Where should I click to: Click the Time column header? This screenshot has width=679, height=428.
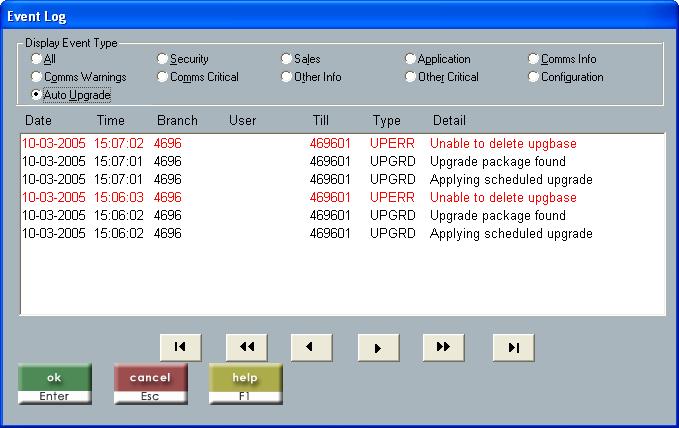click(x=110, y=120)
